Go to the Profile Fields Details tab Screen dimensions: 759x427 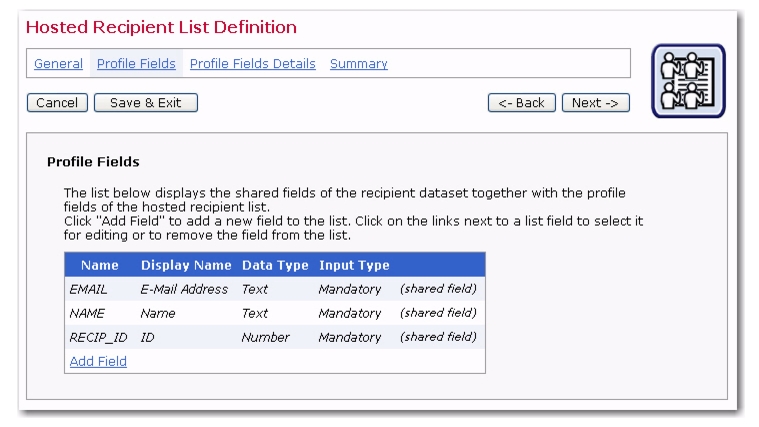(x=253, y=63)
